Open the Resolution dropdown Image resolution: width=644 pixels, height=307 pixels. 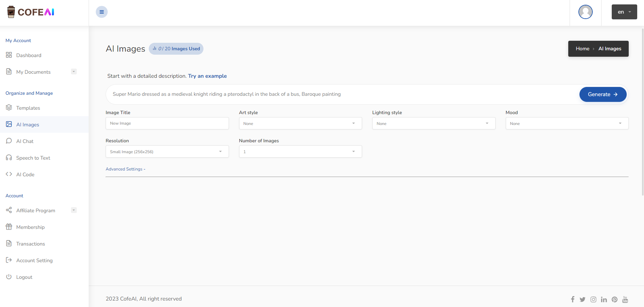[x=167, y=152]
